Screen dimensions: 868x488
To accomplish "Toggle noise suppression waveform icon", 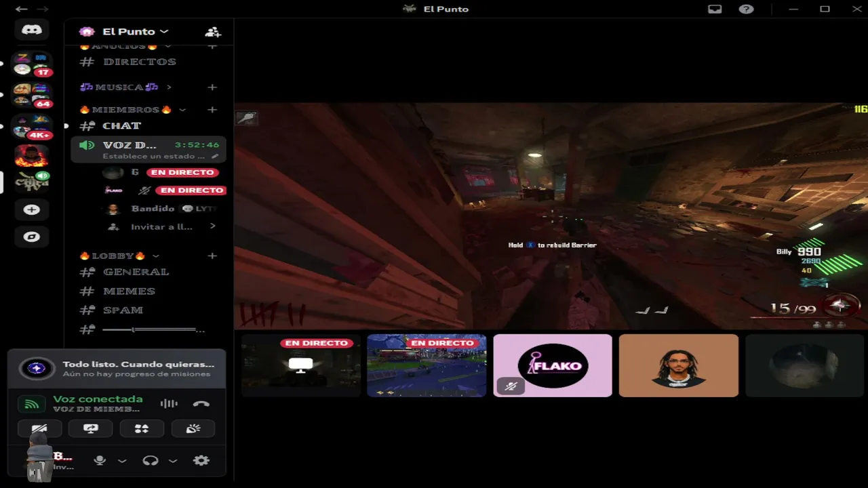I will pyautogui.click(x=169, y=404).
